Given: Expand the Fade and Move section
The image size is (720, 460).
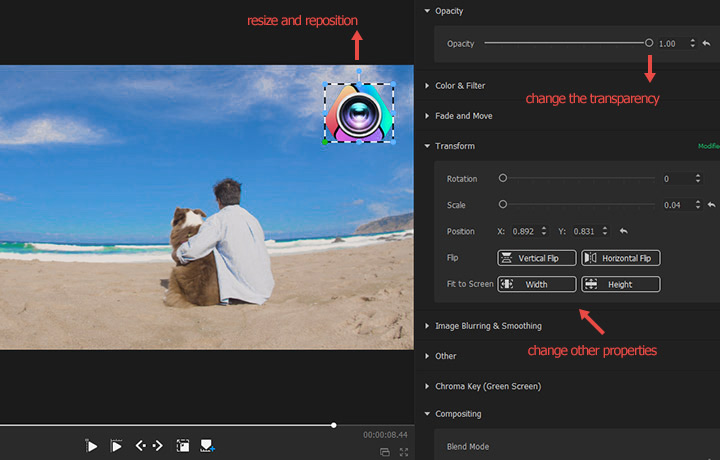Looking at the screenshot, I should 463,116.
